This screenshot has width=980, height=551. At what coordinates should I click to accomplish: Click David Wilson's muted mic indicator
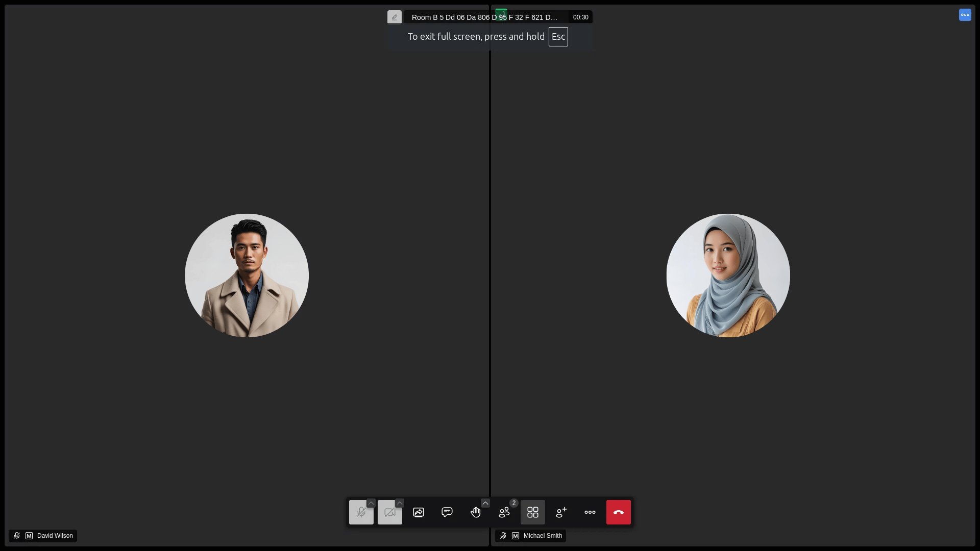point(17,536)
